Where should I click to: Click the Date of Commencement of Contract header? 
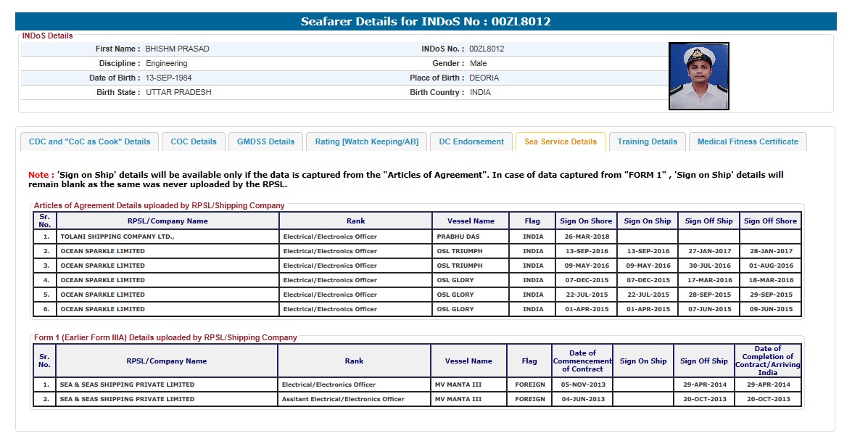[x=582, y=361]
